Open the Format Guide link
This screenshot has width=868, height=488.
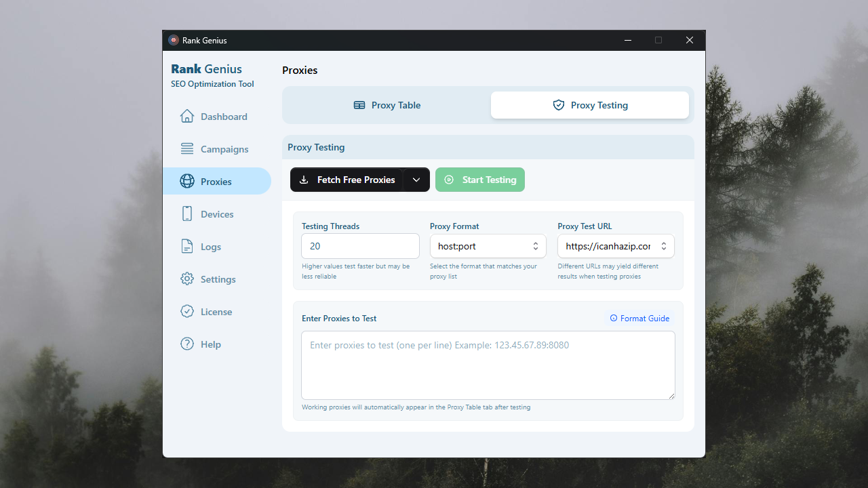pos(639,319)
